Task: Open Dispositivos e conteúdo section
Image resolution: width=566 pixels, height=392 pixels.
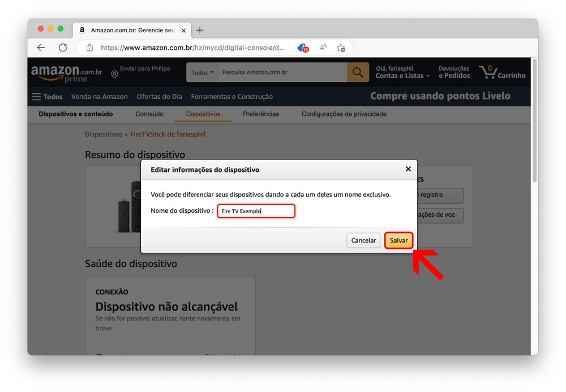Action: click(76, 114)
